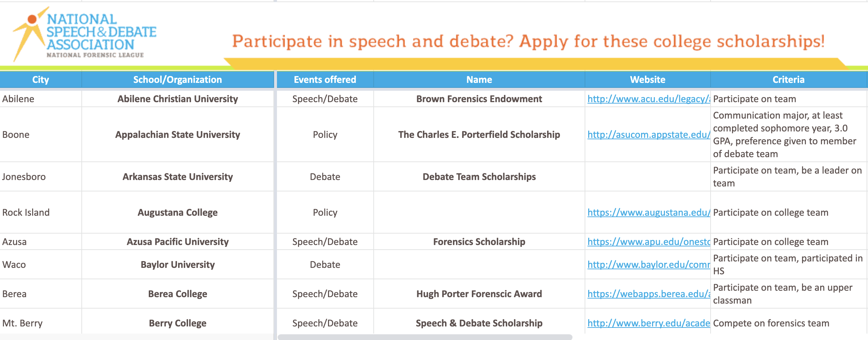Select 'participated in HS' criteria cell

[x=789, y=265]
